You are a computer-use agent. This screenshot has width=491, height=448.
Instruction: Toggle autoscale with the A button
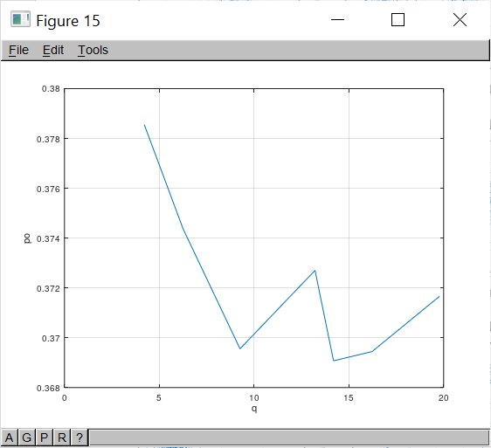click(9, 438)
